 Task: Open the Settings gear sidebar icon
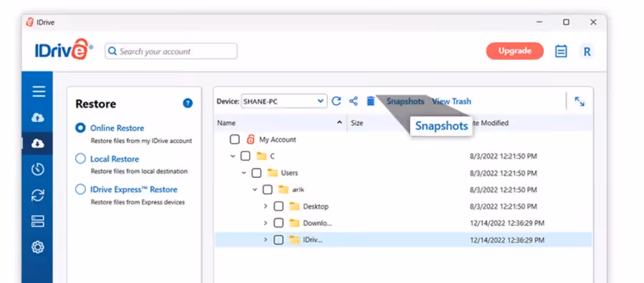tap(38, 247)
